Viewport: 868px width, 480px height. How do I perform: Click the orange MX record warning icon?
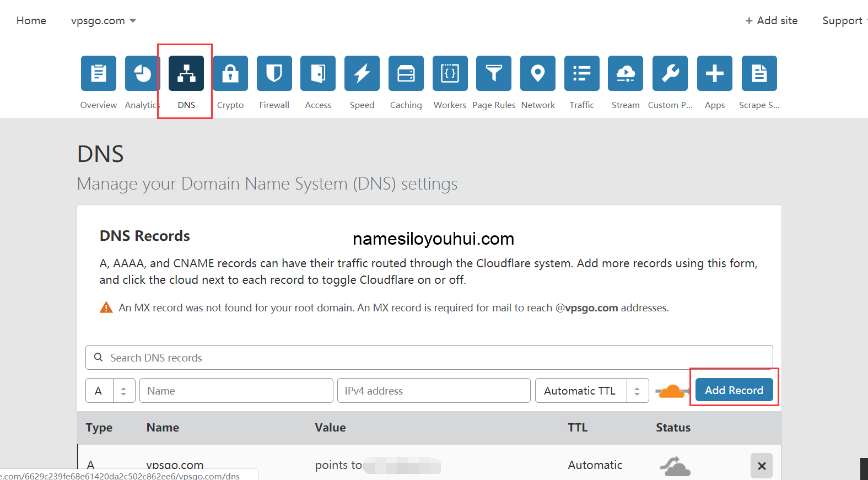pyautogui.click(x=106, y=308)
